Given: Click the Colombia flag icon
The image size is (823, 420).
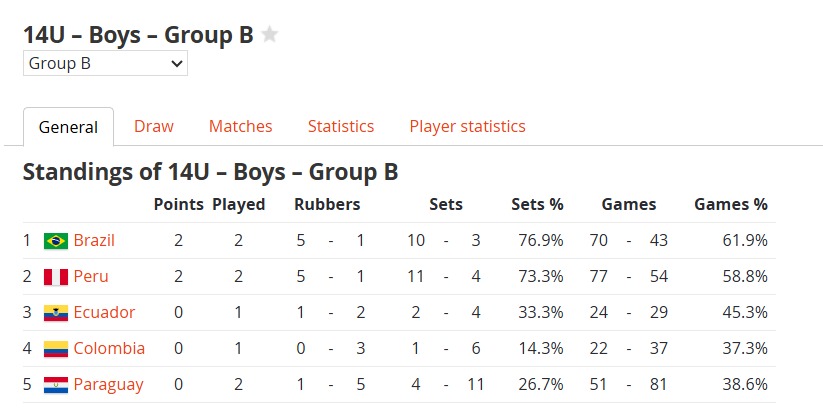Looking at the screenshot, I should (56, 349).
